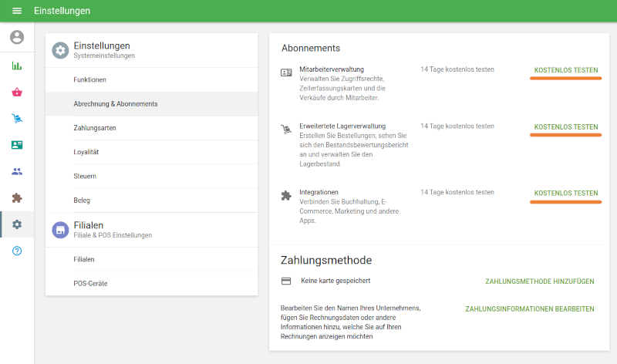617x364 pixels.
Task: Click '14 Tage kostenlos testen' beside Integrationen
Action: click(x=457, y=192)
